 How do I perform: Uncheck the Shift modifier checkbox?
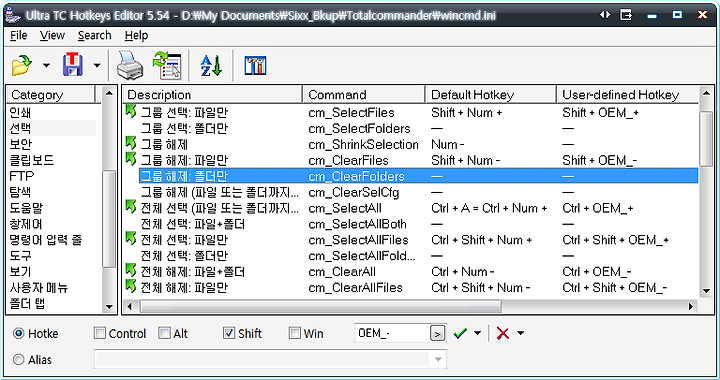[x=229, y=333]
